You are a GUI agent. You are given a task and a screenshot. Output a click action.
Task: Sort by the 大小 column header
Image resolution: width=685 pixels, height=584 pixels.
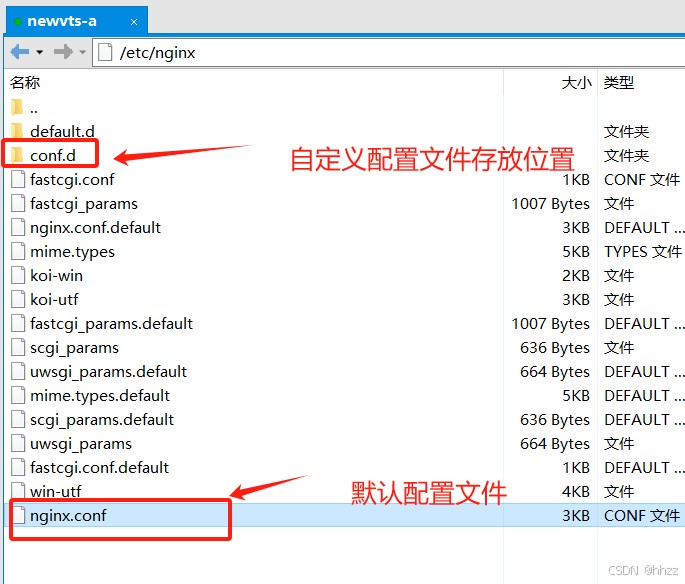tap(577, 82)
